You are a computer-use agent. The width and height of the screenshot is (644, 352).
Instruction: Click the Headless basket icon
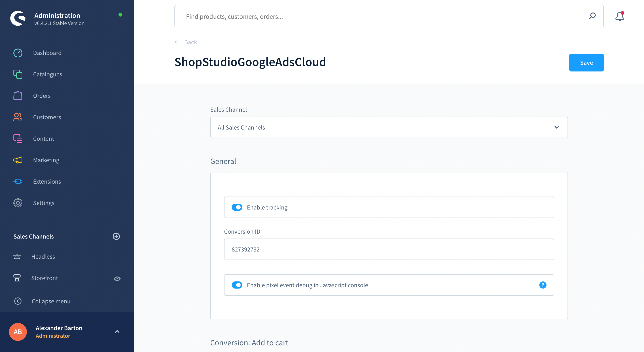(x=17, y=256)
